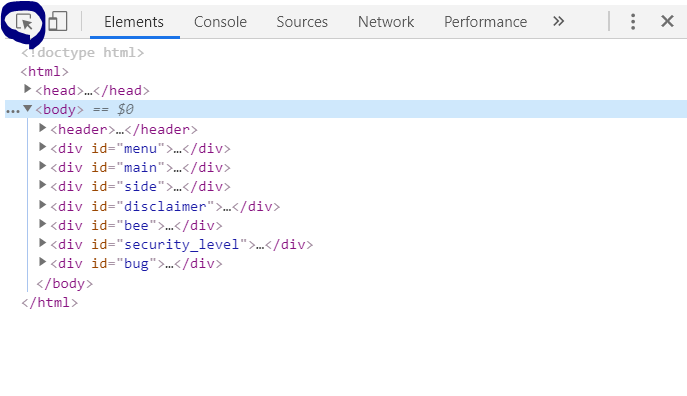Expand the div id menu node
Image resolution: width=687 pixels, height=396 pixels.
[x=42, y=147]
